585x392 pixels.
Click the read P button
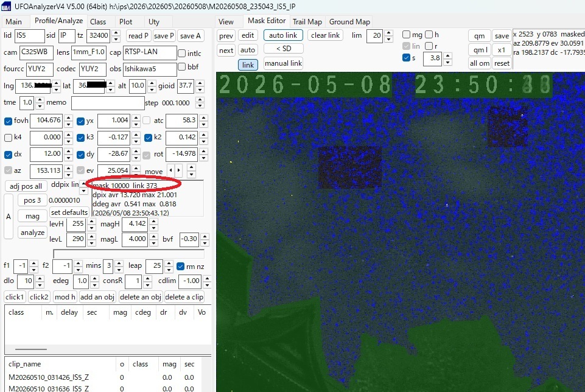138,36
